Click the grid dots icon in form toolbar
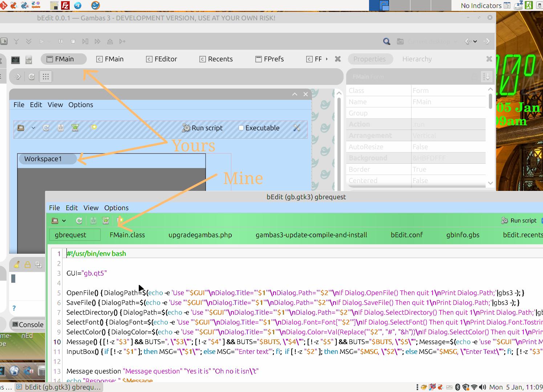This screenshot has width=543, height=392. coord(45,77)
